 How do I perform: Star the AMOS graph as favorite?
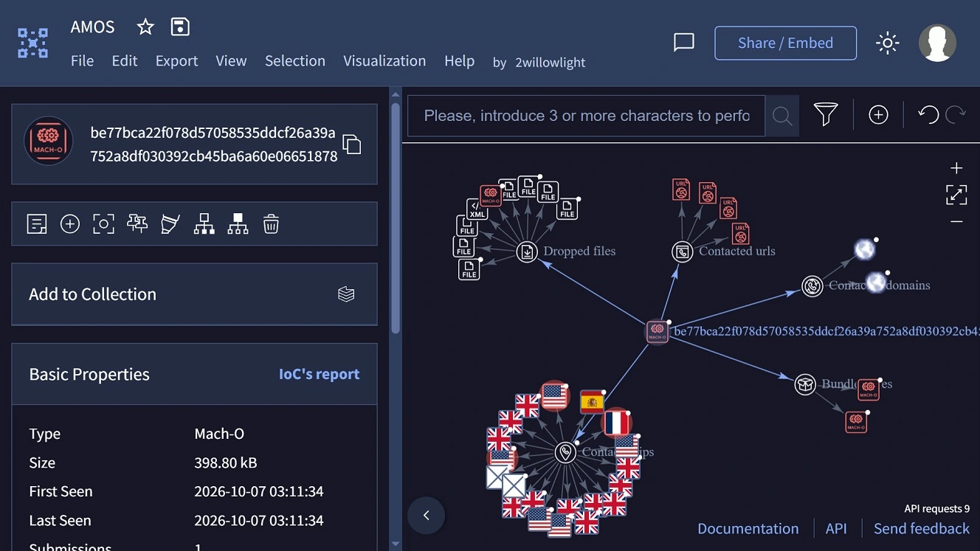(x=145, y=27)
